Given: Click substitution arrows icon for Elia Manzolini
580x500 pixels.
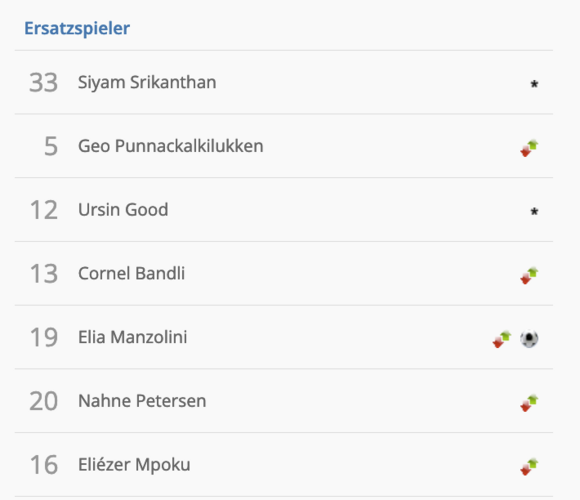Looking at the screenshot, I should click(502, 339).
